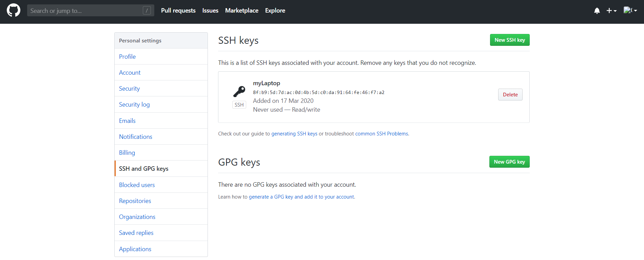Focus the Search or jump to field
The image size is (644, 260).
85,11
